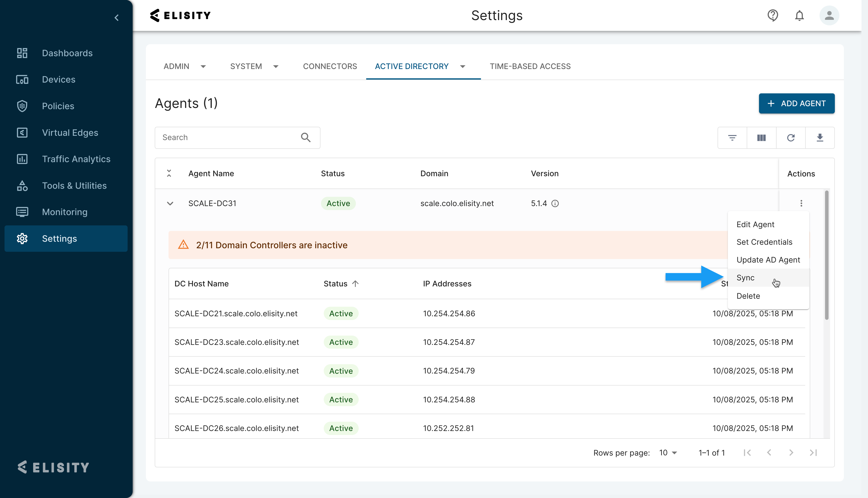The height and width of the screenshot is (498, 868).
Task: Click the Monitoring sidebar icon
Action: (22, 212)
